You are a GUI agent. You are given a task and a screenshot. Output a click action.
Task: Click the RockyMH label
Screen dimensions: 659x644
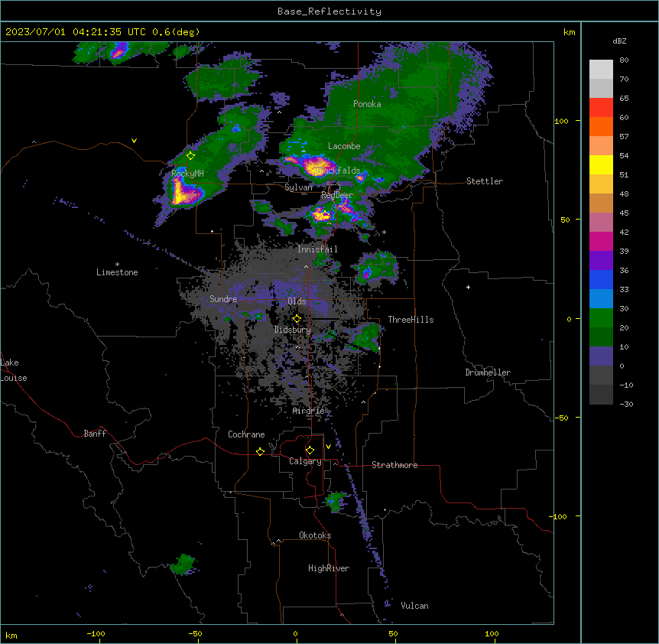pos(187,174)
